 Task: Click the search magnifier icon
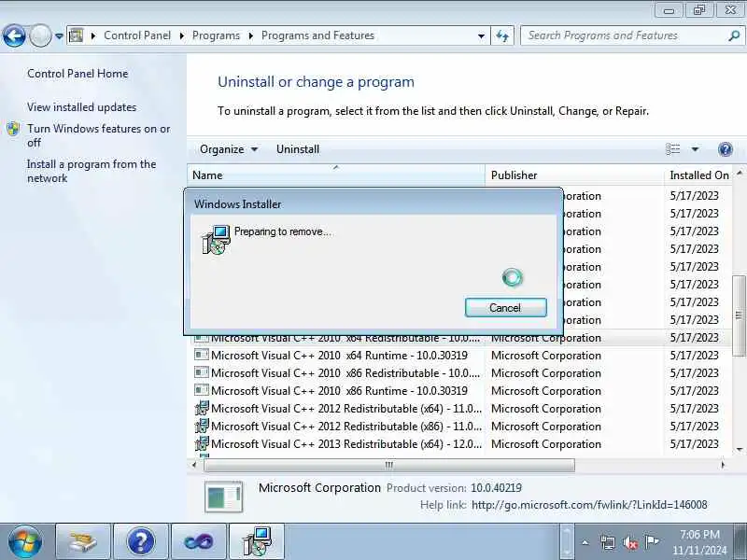coord(734,35)
